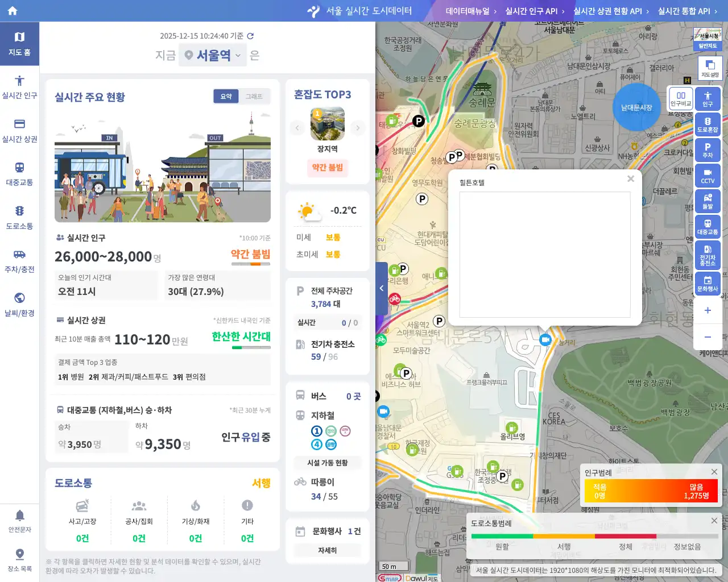Select the 대중교통 icon in the left sidebar
The height and width of the screenshot is (582, 728).
20,172
